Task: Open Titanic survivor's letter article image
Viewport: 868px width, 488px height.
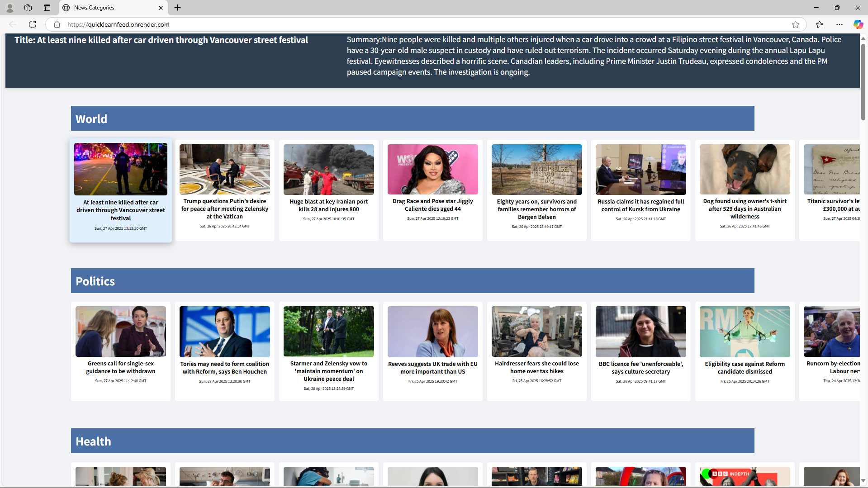Action: click(832, 169)
